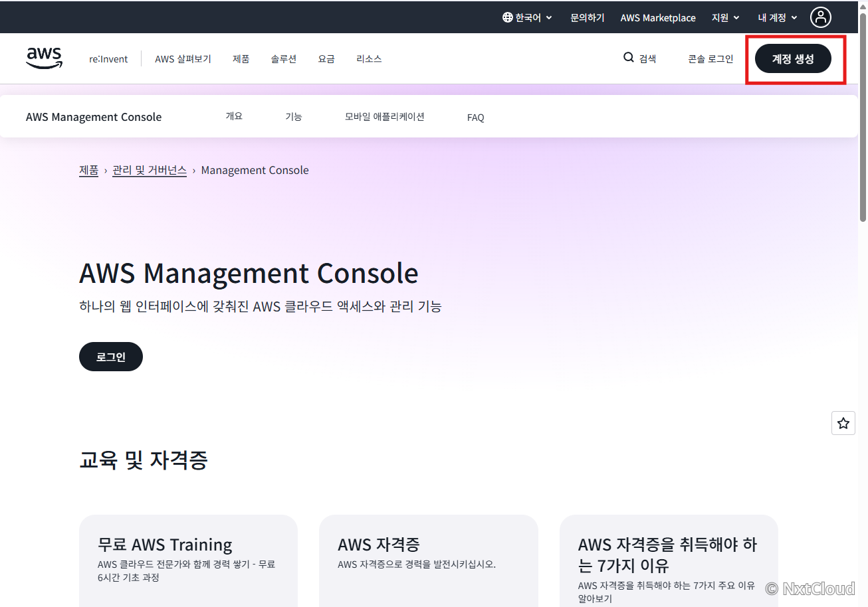The width and height of the screenshot is (868, 607).
Task: Click the 검색 search label
Action: point(647,59)
